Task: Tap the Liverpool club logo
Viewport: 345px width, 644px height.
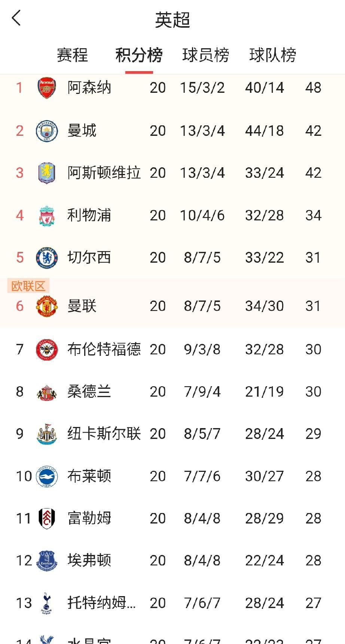Action: coord(47,216)
